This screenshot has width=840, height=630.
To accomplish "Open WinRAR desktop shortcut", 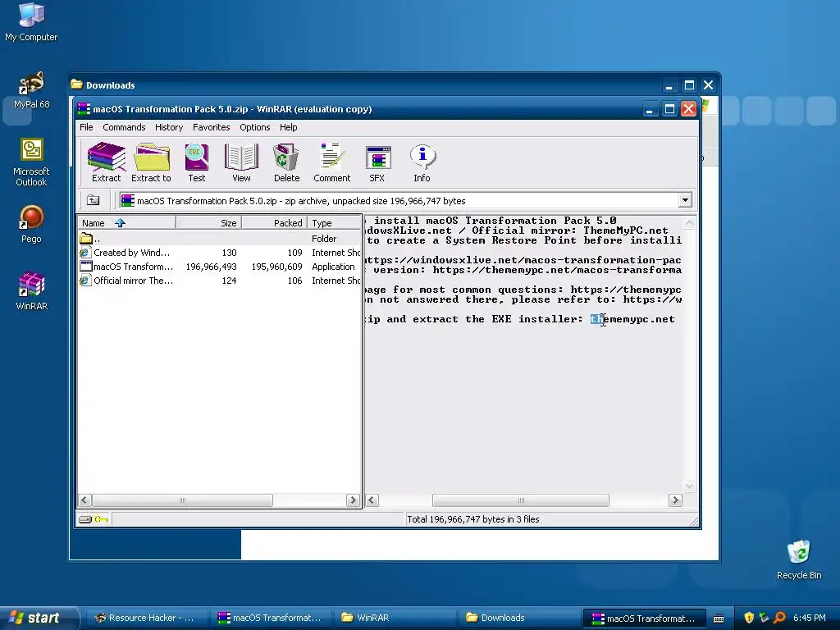I will coord(31,291).
